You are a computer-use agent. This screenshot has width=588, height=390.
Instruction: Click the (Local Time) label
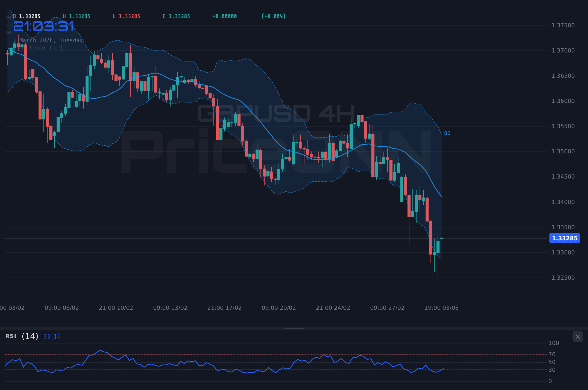(x=46, y=48)
